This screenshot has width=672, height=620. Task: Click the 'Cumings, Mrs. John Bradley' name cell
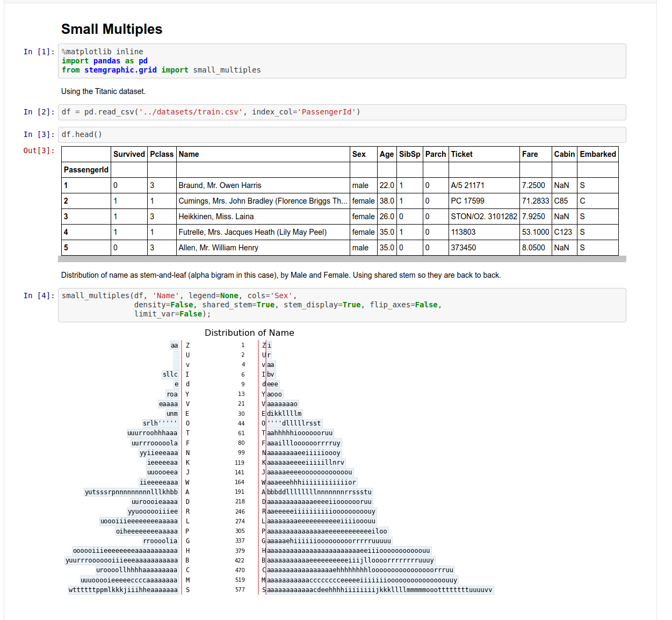pos(263,201)
